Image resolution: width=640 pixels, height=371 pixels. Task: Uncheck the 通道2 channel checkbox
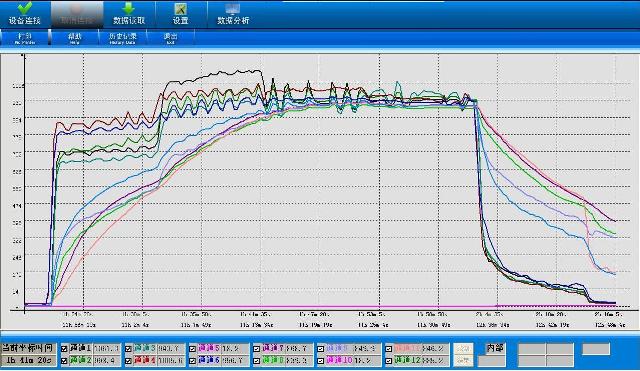pyautogui.click(x=64, y=361)
